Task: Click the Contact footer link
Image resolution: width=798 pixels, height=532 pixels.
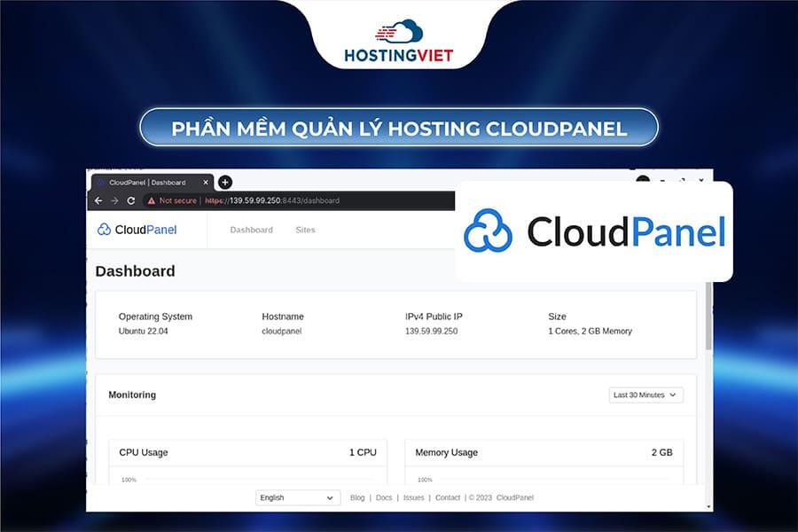Action: pos(447,497)
